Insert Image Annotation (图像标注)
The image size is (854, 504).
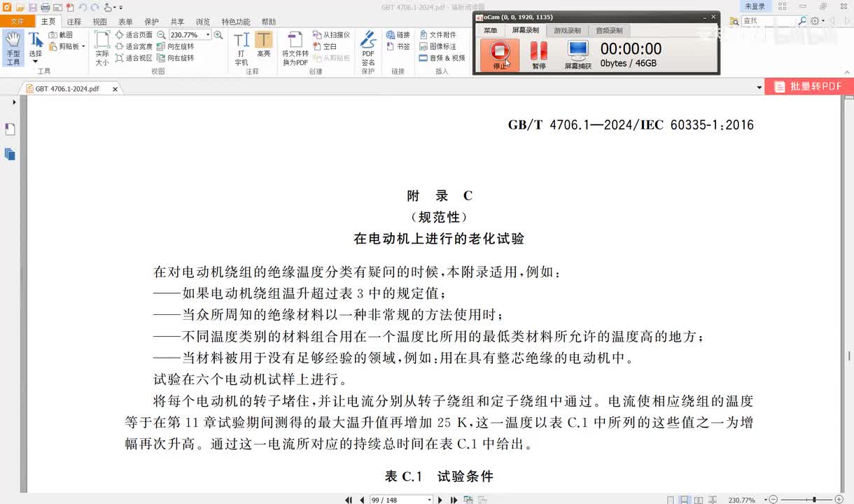[x=438, y=46]
